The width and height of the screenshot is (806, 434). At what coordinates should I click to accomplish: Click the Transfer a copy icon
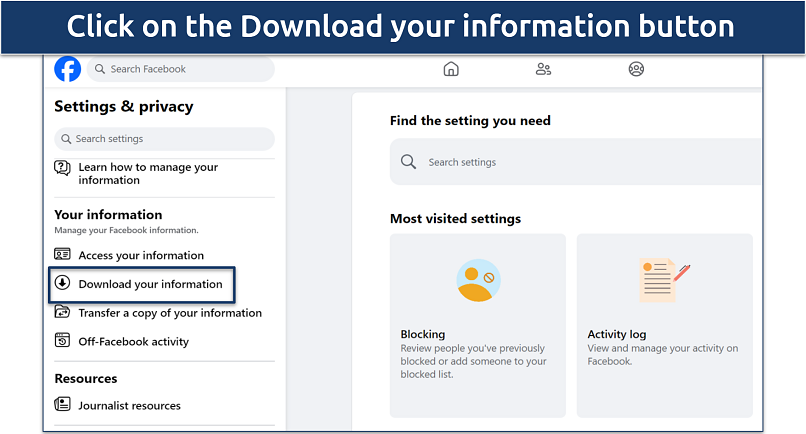[62, 313]
